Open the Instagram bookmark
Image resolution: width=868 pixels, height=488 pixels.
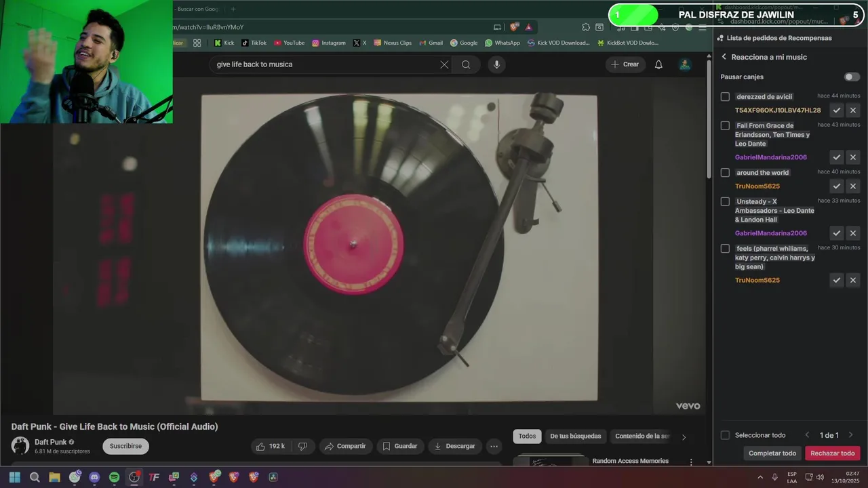(329, 43)
